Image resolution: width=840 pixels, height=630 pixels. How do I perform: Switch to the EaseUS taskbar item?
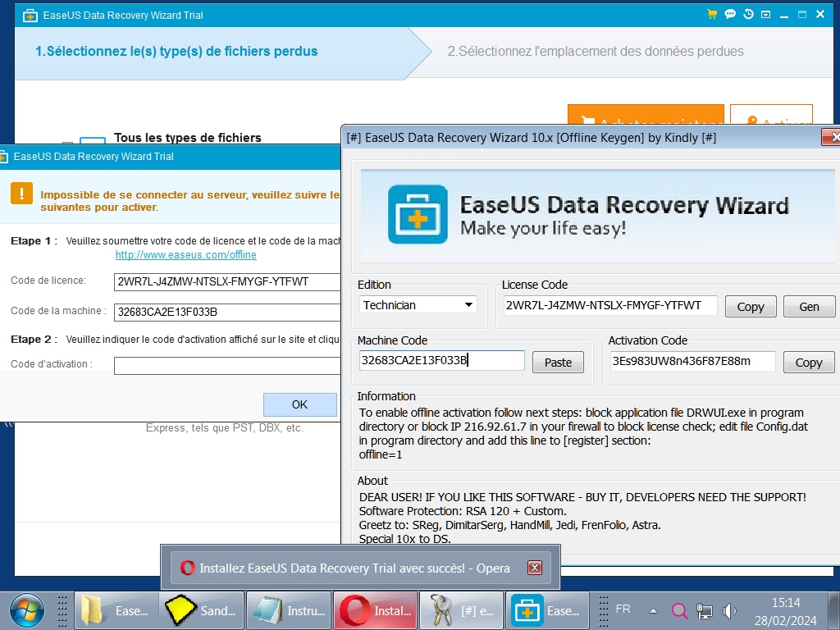coord(547,610)
